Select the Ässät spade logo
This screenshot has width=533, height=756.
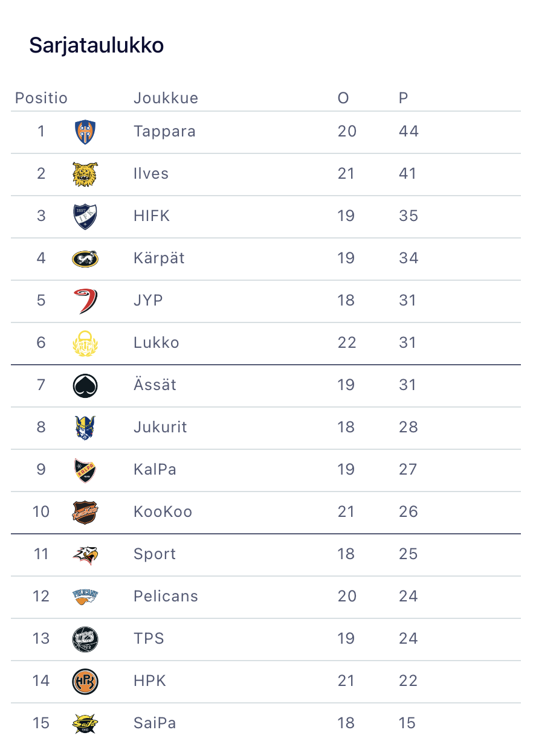[x=85, y=385]
